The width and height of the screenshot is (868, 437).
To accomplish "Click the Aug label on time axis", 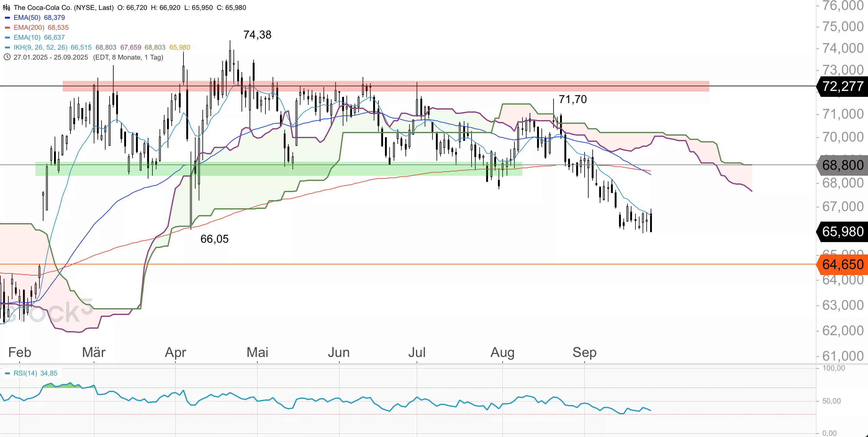I will (x=502, y=353).
